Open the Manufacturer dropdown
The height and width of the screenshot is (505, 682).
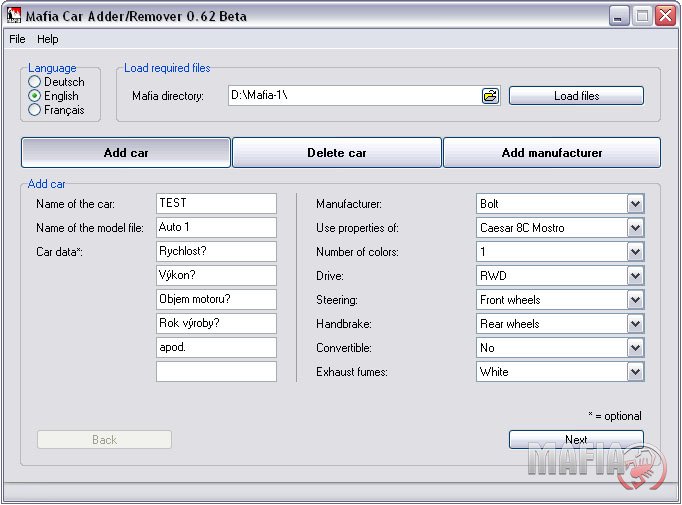(x=635, y=204)
